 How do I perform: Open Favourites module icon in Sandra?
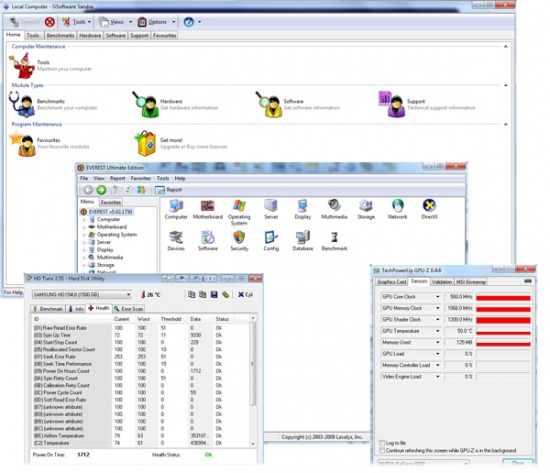coord(22,144)
